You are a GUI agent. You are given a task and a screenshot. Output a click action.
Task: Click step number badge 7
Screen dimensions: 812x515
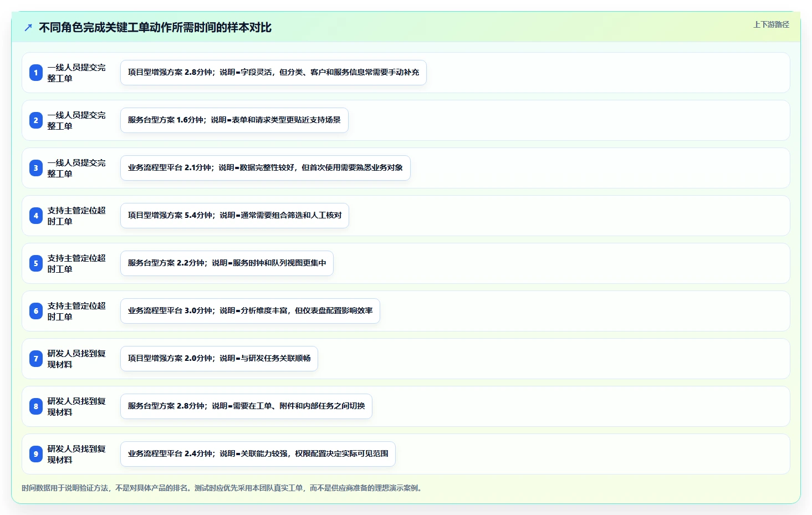point(36,359)
